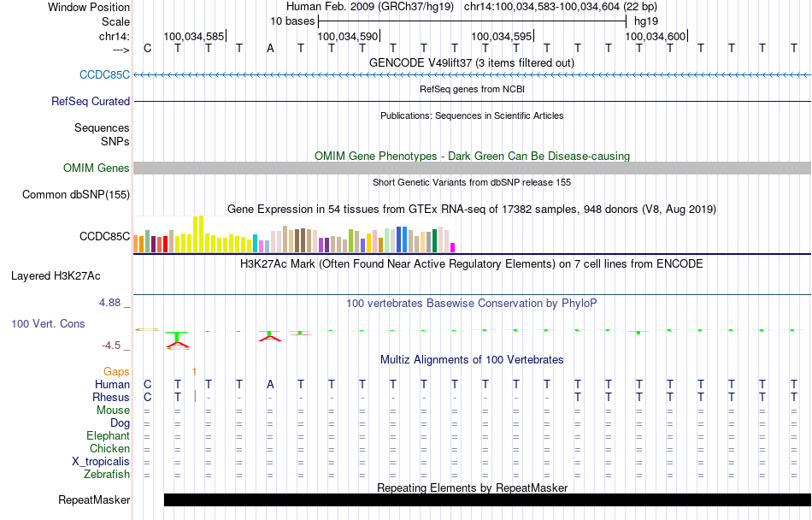Image resolution: width=812 pixels, height=520 pixels.
Task: Click the hg19 label beside scale bar
Action: (646, 21)
